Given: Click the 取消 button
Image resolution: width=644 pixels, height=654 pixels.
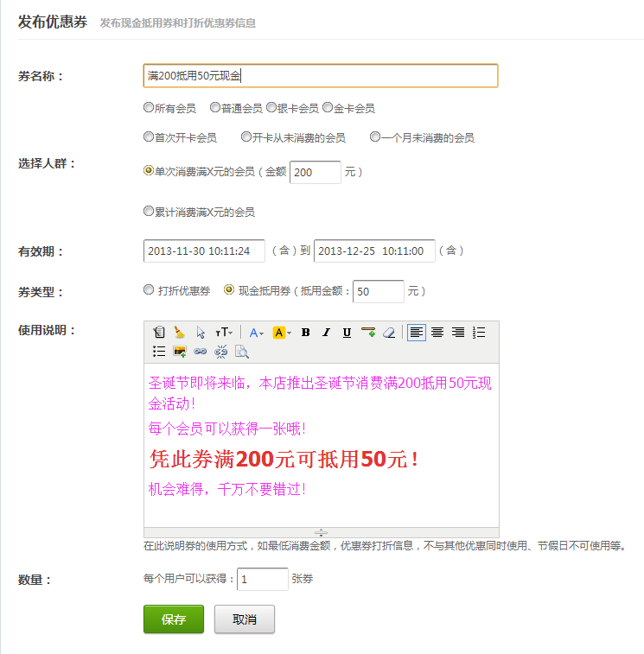Looking at the screenshot, I should pyautogui.click(x=245, y=619).
